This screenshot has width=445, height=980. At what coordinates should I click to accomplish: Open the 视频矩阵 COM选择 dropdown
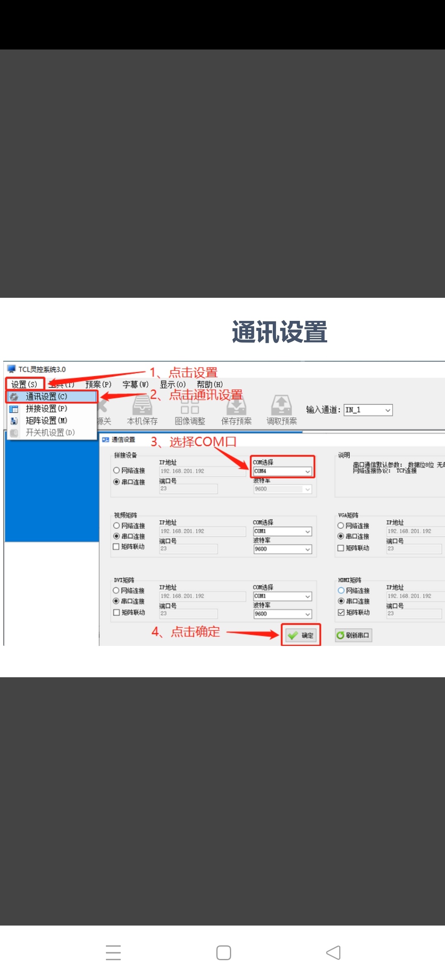283,532
